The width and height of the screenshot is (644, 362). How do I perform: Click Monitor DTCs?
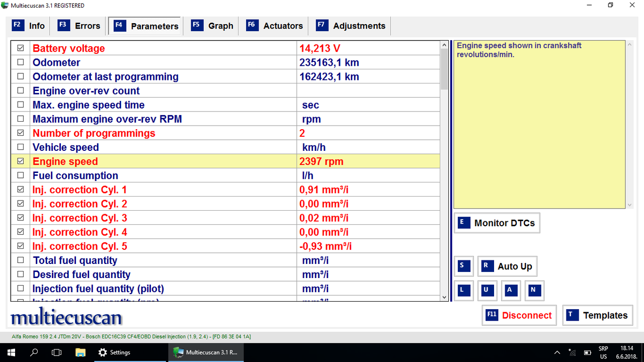(497, 222)
